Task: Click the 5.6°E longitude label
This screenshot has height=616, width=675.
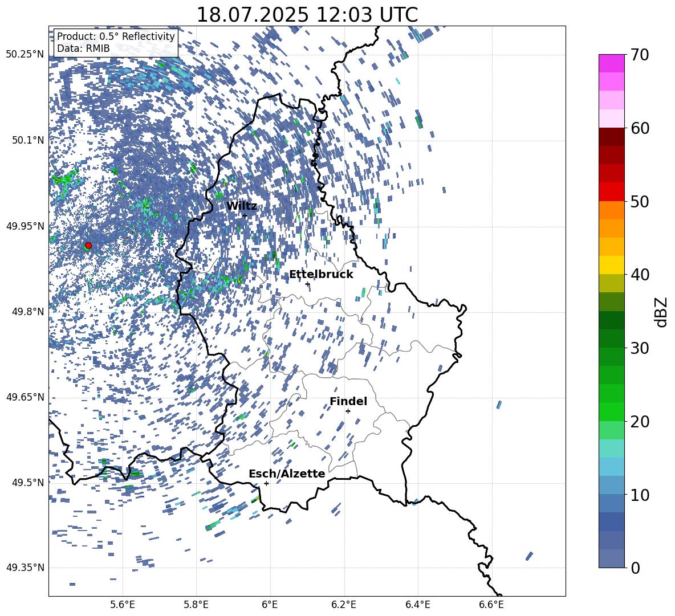Action: pos(123,605)
